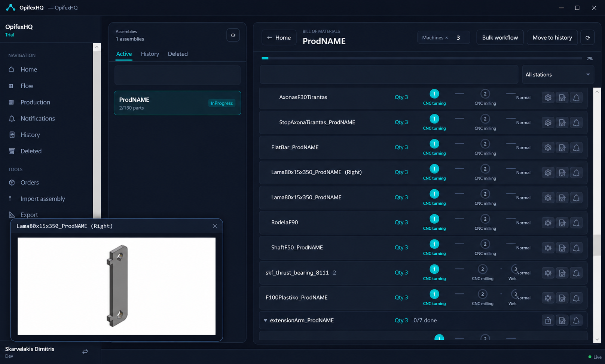Click the lock icon on extensionArm_ProdNAME row

pos(548,321)
